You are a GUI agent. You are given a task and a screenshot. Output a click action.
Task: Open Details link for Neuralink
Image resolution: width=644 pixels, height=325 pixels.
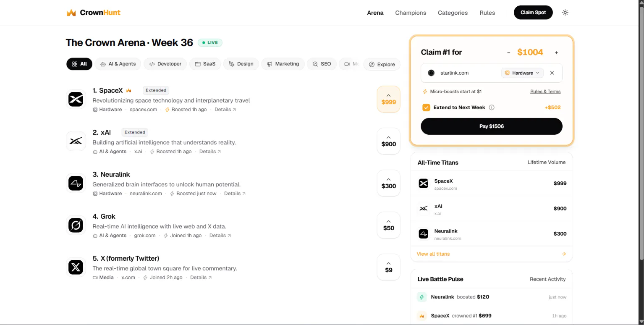[235, 194]
